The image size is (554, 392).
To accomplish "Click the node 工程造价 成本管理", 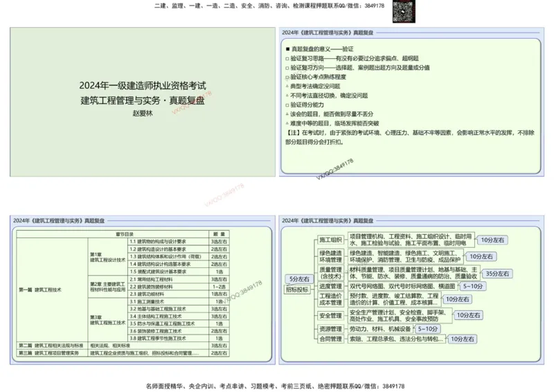I will pyautogui.click(x=330, y=299).
